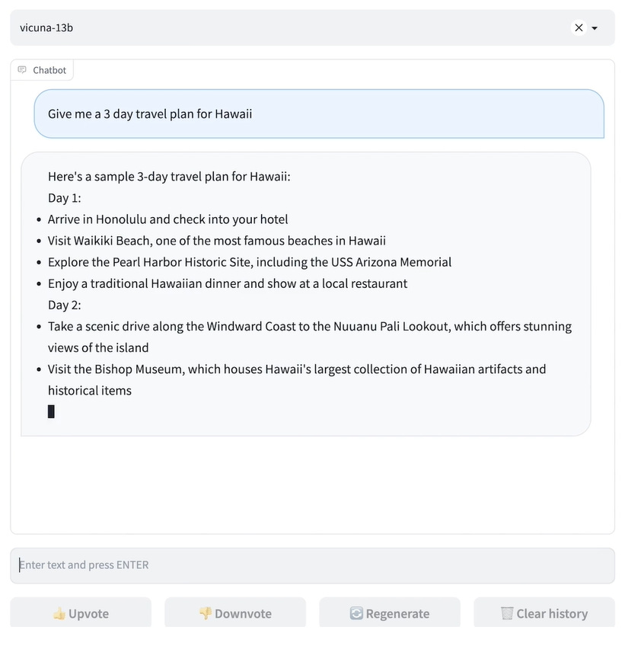Click the Regenerate button
This screenshot has height=649, width=644.
coord(390,613)
